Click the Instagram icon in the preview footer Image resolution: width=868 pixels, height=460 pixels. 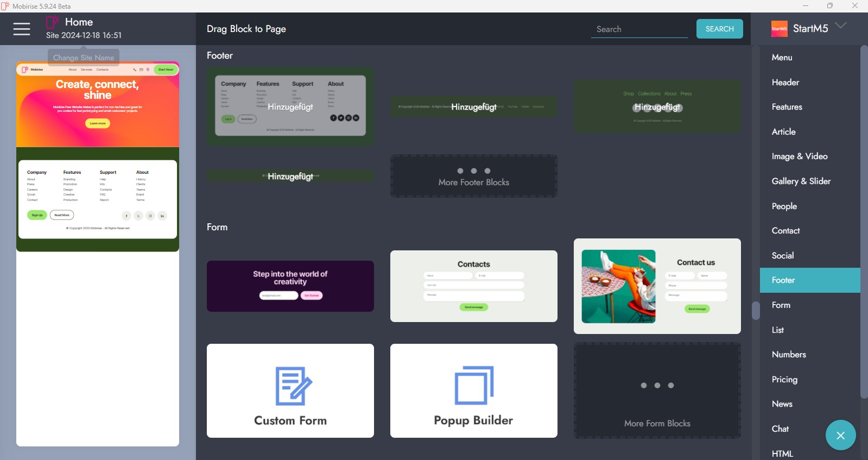coord(150,216)
